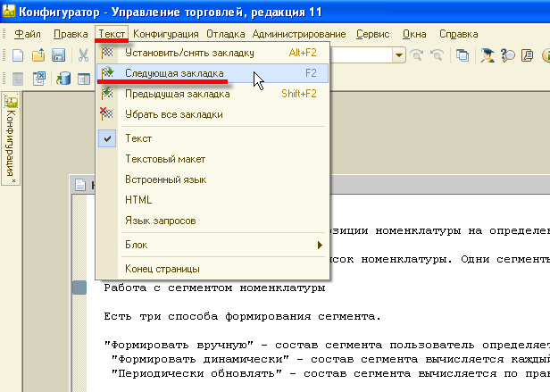Click the Save diskette icon
The height and width of the screenshot is (392, 550).
(x=58, y=55)
